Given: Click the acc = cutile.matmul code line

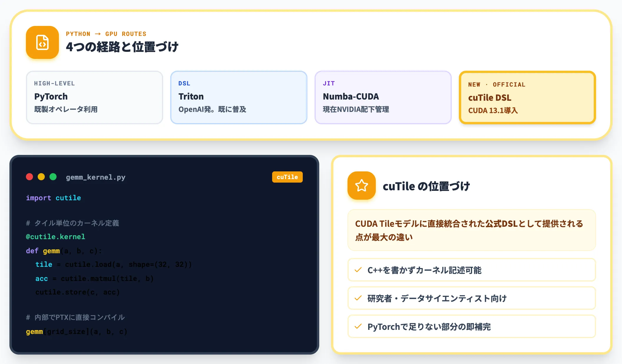Looking at the screenshot, I should [x=95, y=279].
